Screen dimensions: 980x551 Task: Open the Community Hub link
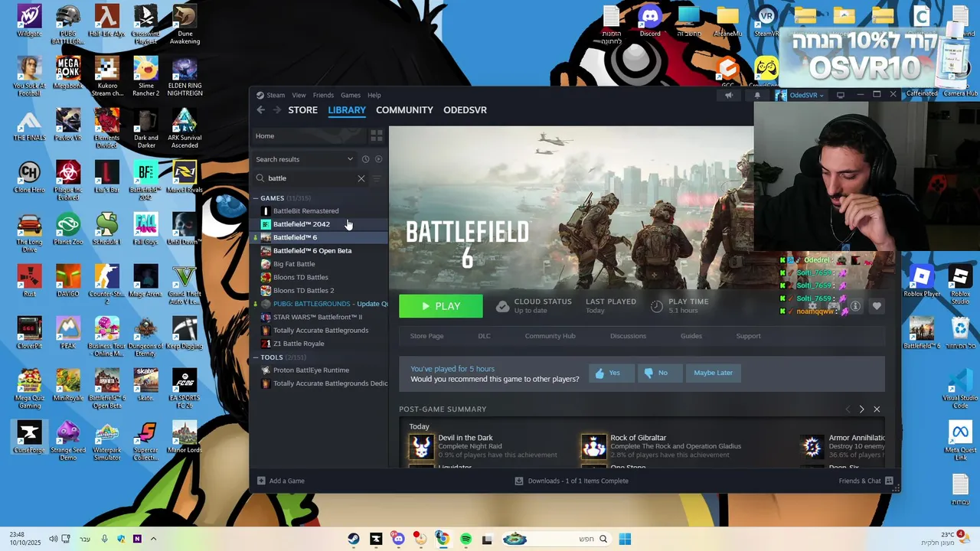tap(550, 336)
